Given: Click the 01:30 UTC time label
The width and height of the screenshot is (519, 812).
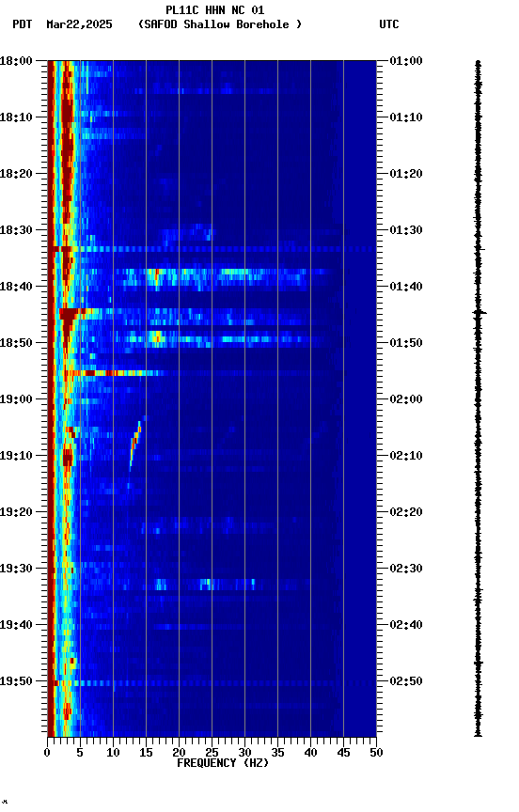Looking at the screenshot, I should tap(406, 230).
